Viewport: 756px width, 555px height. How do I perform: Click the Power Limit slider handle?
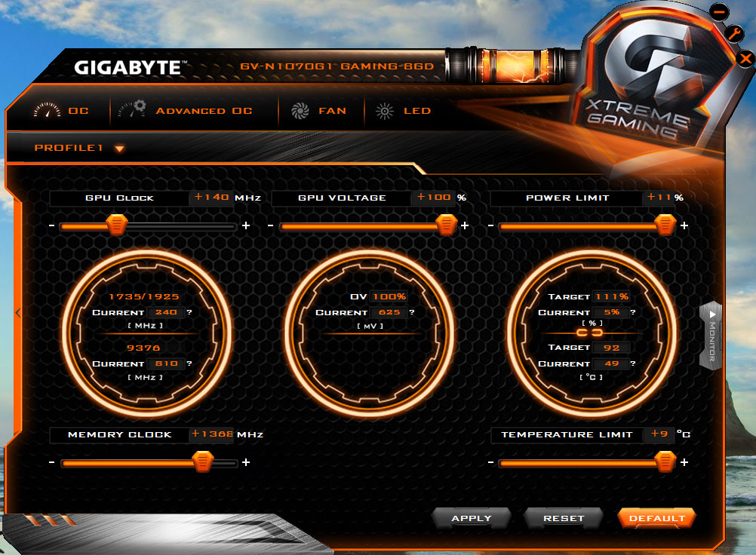coord(665,225)
